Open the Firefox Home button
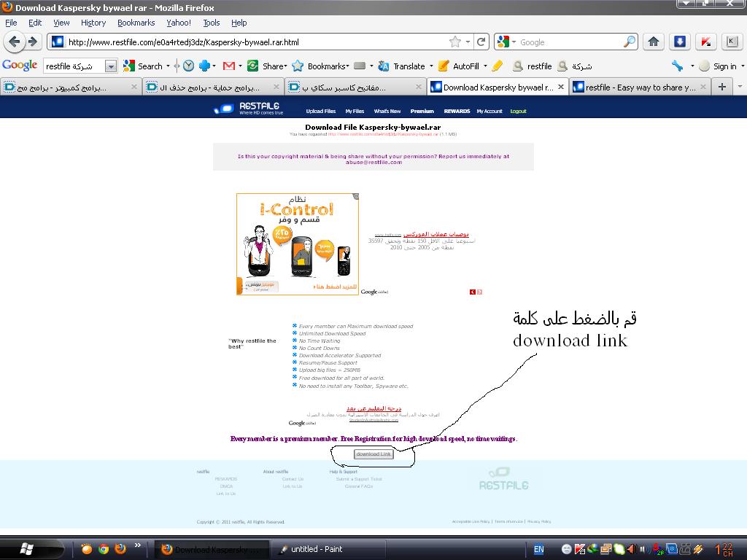This screenshot has height=560, width=747. (x=654, y=42)
